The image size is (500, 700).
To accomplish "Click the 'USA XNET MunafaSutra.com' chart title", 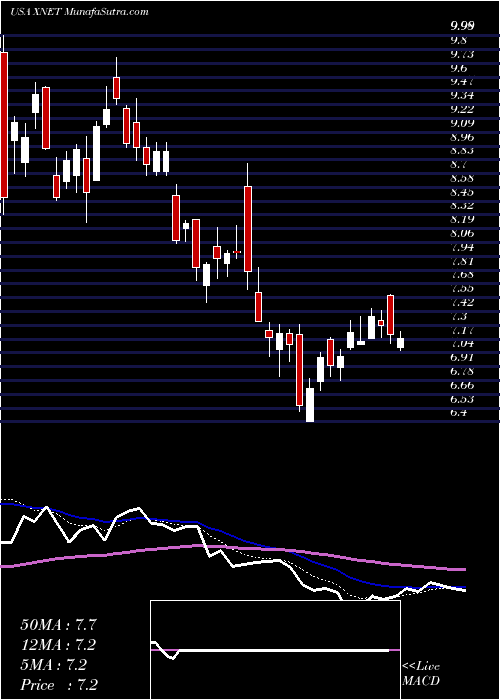I will pyautogui.click(x=79, y=12).
